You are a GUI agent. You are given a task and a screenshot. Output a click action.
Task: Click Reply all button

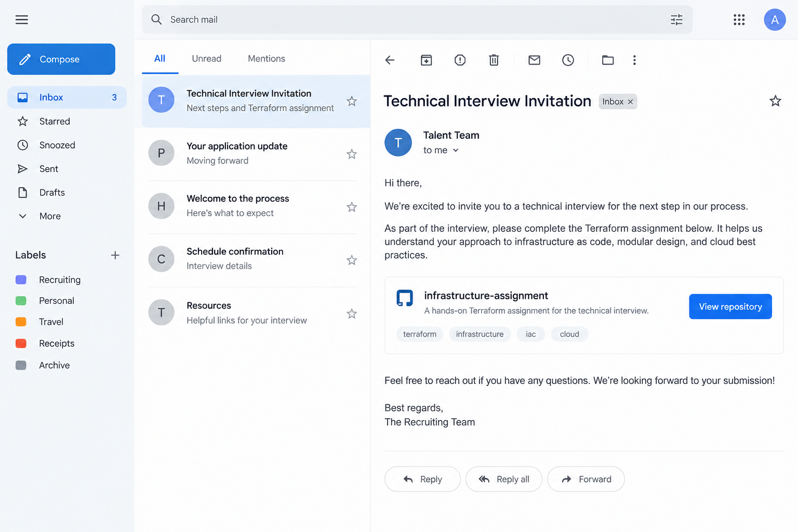(x=504, y=479)
